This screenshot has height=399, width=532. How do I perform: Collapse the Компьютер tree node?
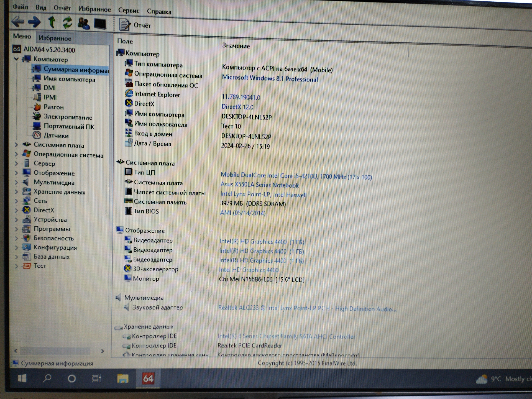(x=16, y=59)
